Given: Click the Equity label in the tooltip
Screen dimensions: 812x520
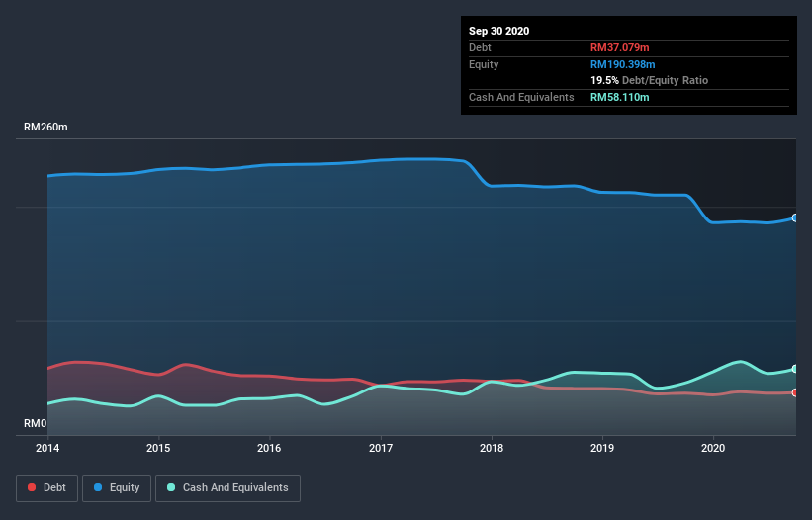Looking at the screenshot, I should click(x=484, y=64).
